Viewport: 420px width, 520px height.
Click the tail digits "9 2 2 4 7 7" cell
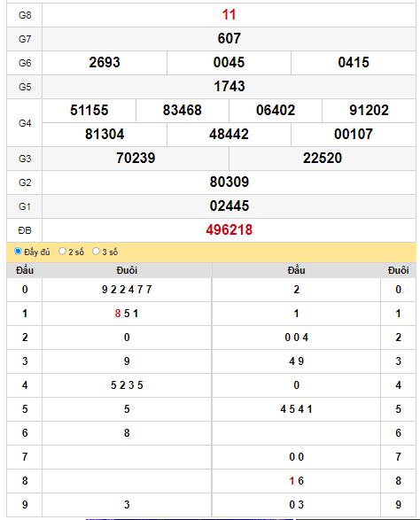click(127, 290)
